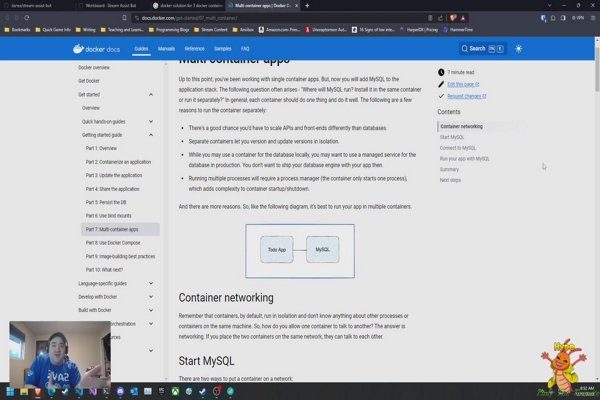Image resolution: width=600 pixels, height=400 pixels.
Task: Open the tab search dropdown arrow
Action: click(x=550, y=5)
